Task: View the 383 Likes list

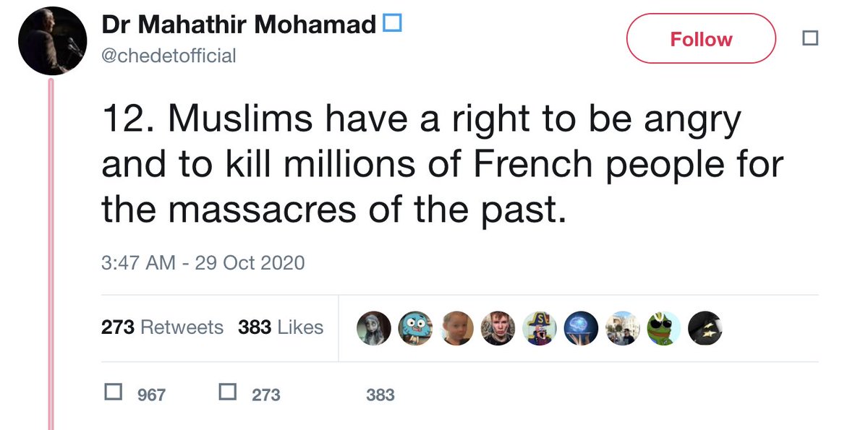Action: pyautogui.click(x=281, y=327)
